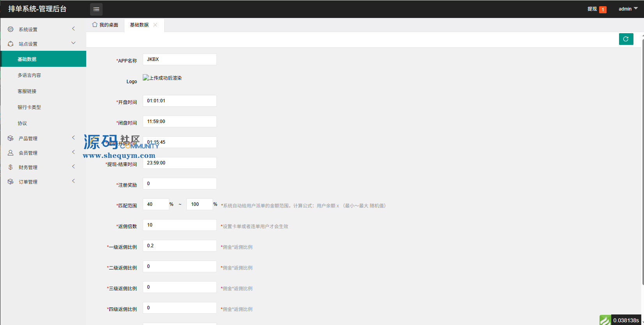Screen dimensions: 644x325
Task: Expand the 财务管理 submenu arrow
Action: tap(73, 166)
